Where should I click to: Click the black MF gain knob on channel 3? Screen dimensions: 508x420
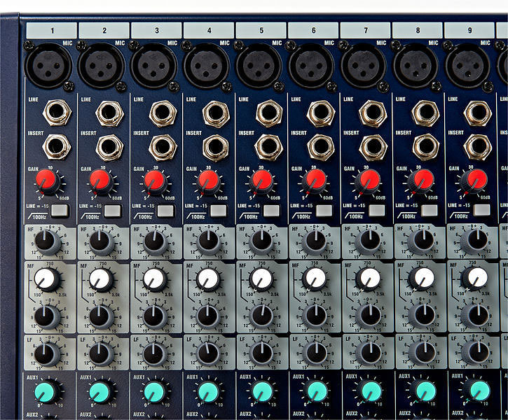coord(155,317)
